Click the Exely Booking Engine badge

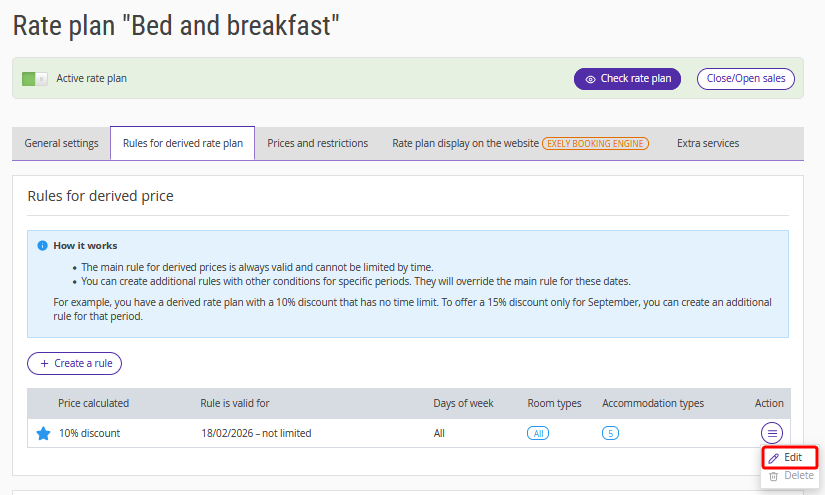coord(595,143)
